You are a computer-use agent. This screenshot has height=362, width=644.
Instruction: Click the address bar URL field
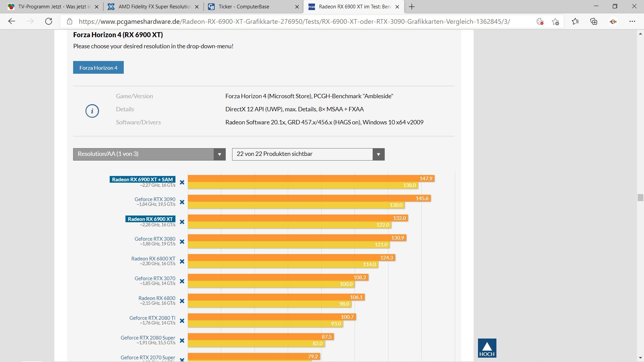(294, 21)
